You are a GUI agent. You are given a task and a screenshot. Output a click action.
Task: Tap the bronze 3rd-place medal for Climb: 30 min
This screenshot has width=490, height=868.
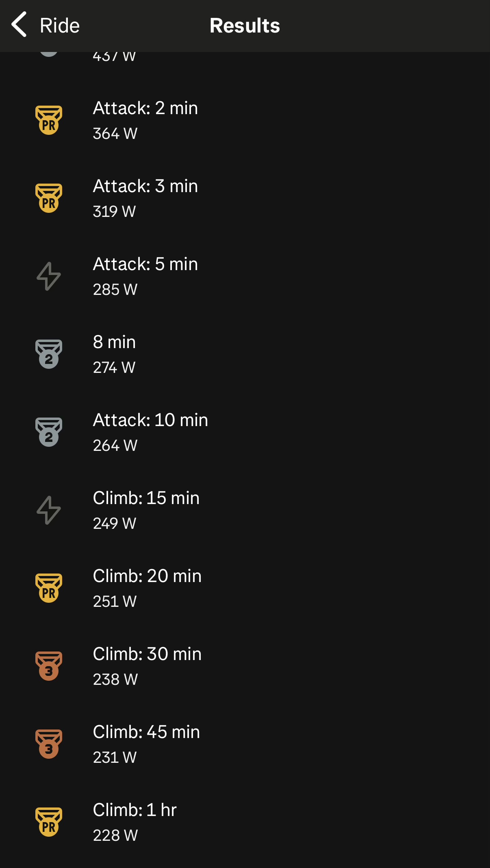pos(49,666)
